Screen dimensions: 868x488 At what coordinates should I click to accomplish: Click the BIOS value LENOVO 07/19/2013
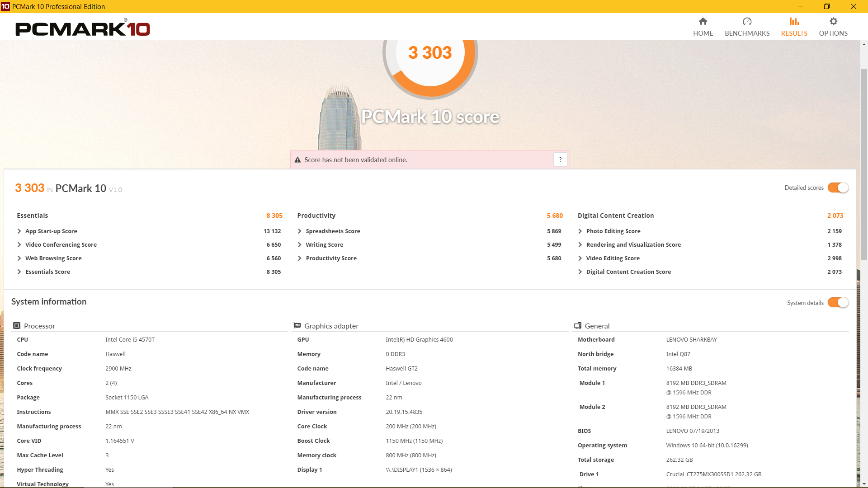tap(693, 431)
